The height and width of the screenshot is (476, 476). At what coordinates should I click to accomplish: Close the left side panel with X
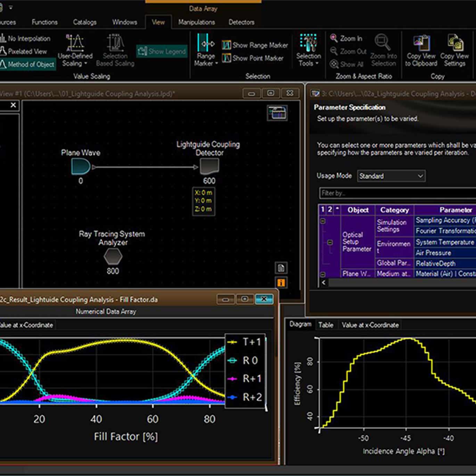pos(13,105)
